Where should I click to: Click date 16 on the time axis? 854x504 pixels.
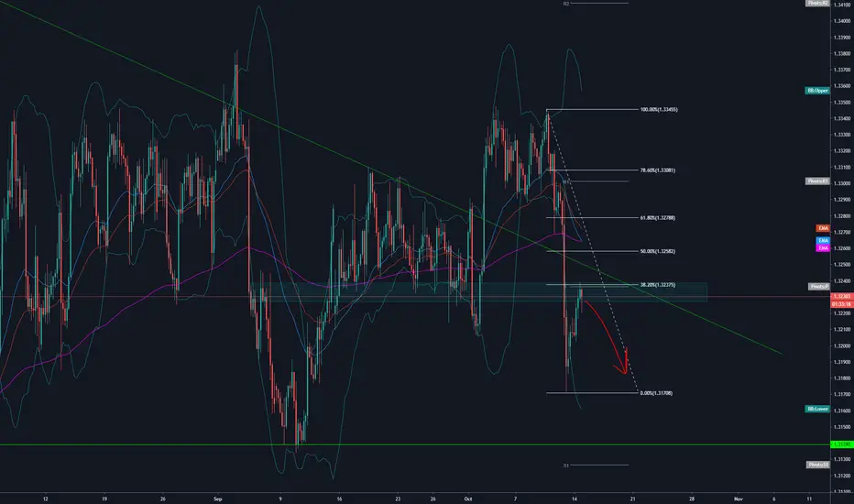(x=339, y=499)
